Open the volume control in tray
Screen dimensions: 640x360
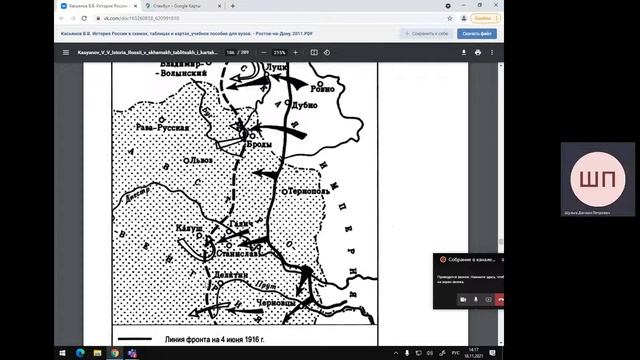point(430,353)
